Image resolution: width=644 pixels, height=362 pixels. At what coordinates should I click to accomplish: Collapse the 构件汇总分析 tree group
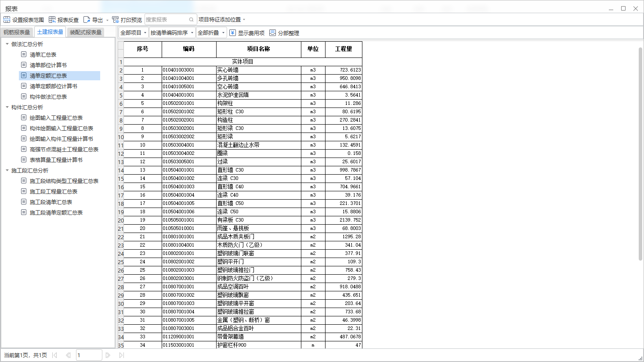pyautogui.click(x=7, y=107)
